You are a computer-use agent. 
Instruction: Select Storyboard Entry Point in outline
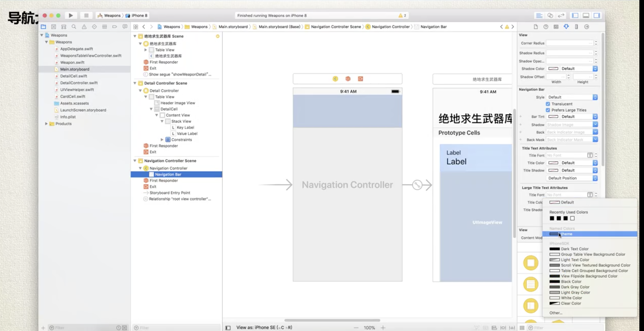[x=170, y=193]
